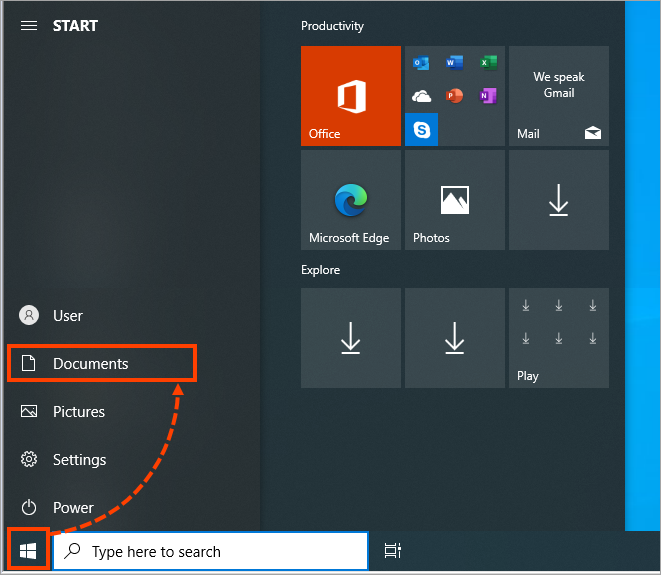The height and width of the screenshot is (575, 661).
Task: Open the Photos tile
Action: [x=454, y=200]
